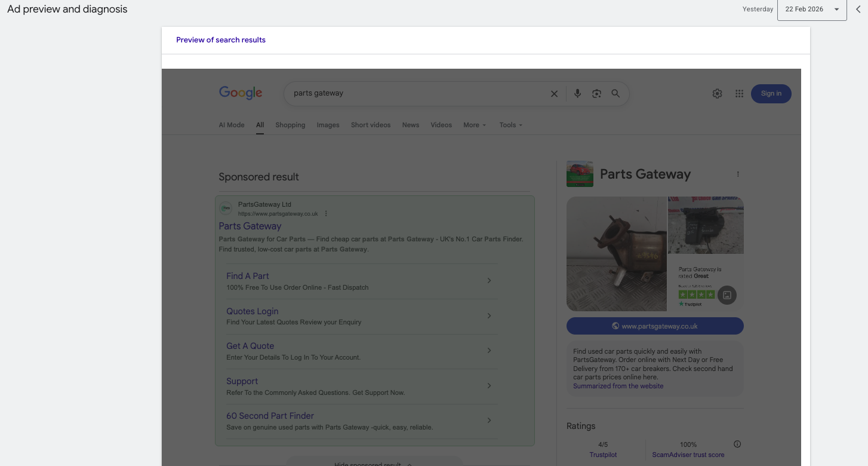Click the catalytic converter photo thumbnail
This screenshot has width=868, height=466.
click(616, 253)
